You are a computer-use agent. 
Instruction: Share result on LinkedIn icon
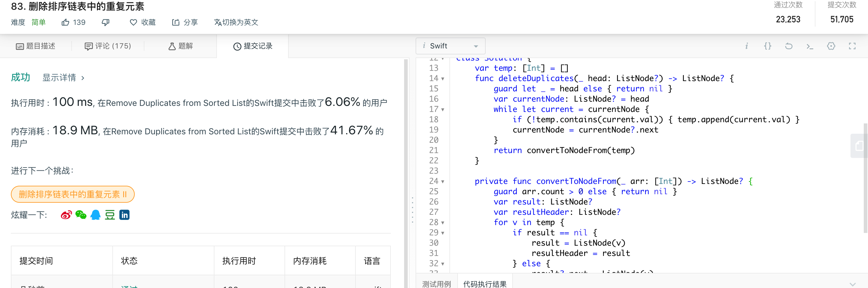(x=124, y=215)
